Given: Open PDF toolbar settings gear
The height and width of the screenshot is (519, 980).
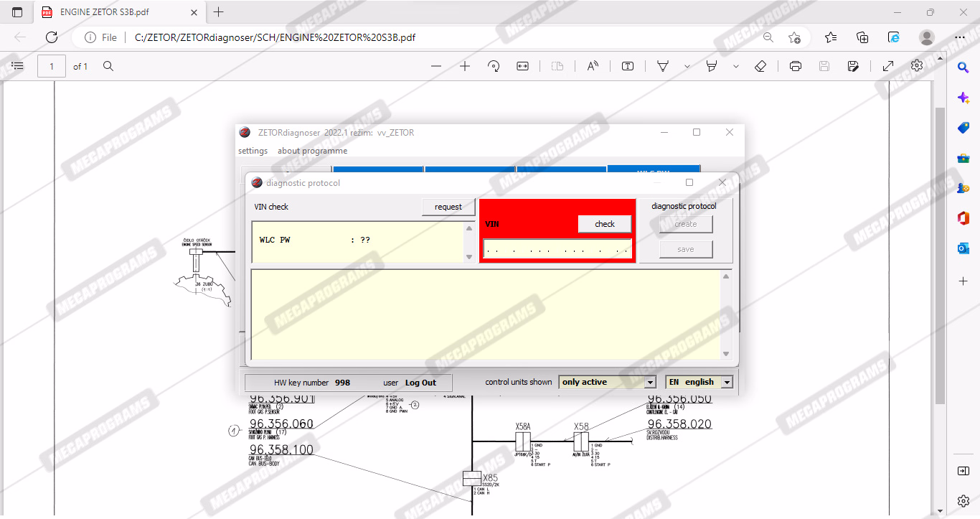Looking at the screenshot, I should coord(917,66).
